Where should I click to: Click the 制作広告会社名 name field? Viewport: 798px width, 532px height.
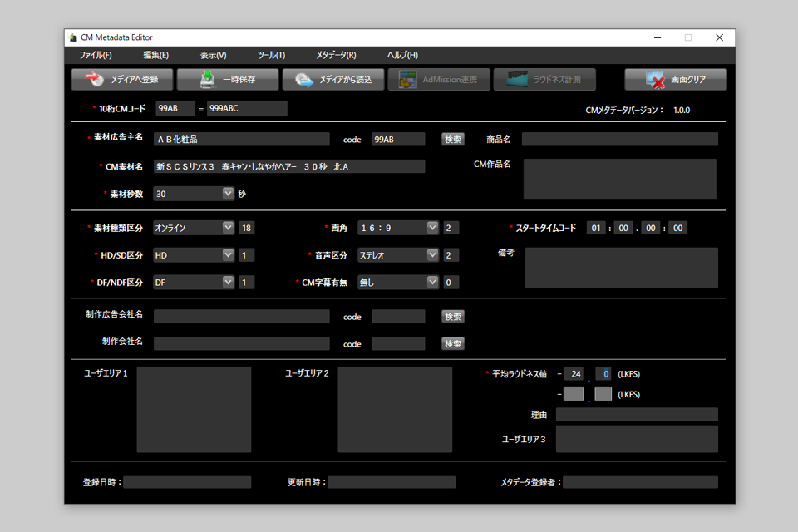tap(241, 317)
